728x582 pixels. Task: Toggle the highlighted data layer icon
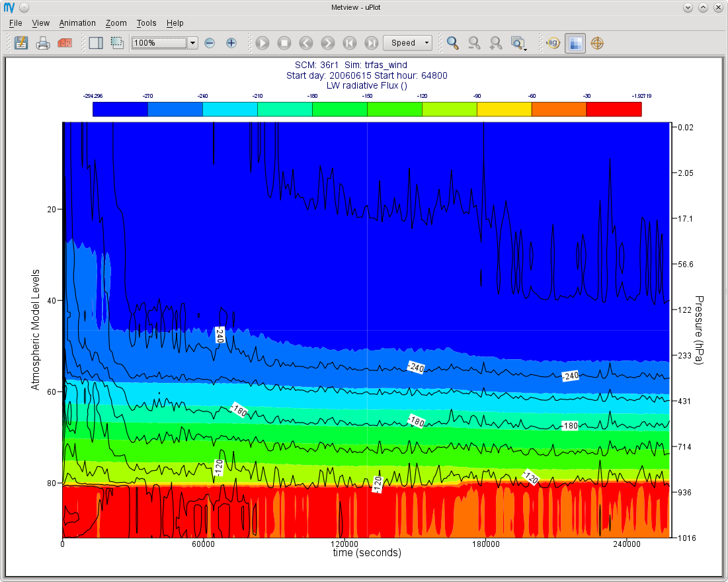pyautogui.click(x=575, y=43)
